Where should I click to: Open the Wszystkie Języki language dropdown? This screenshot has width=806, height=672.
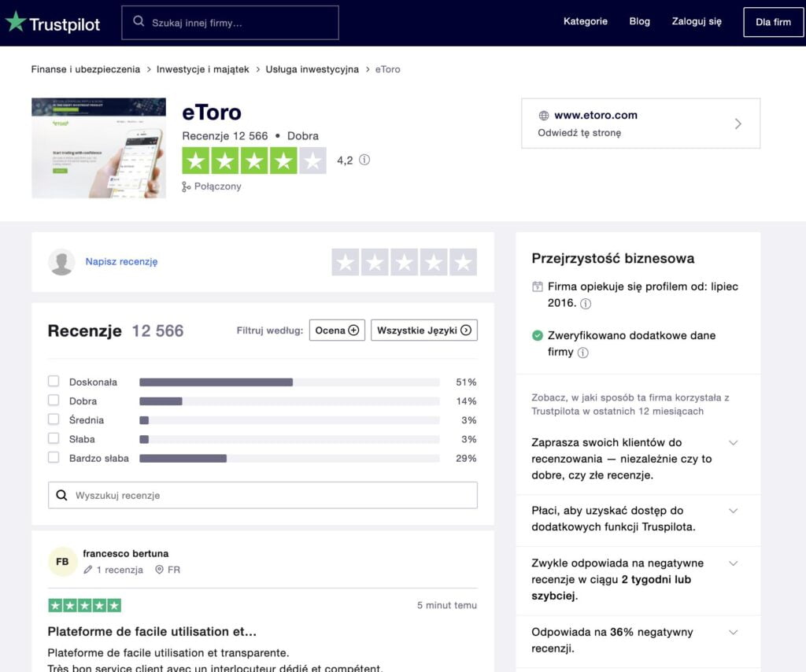click(x=424, y=330)
